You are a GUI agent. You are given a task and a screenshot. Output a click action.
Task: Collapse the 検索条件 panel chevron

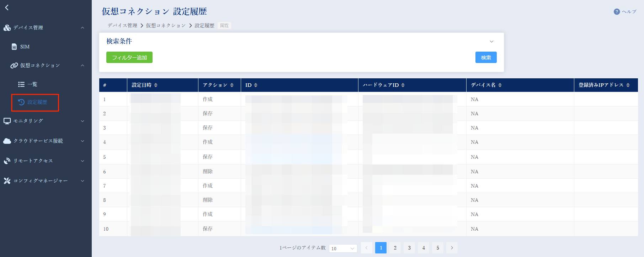coord(491,42)
